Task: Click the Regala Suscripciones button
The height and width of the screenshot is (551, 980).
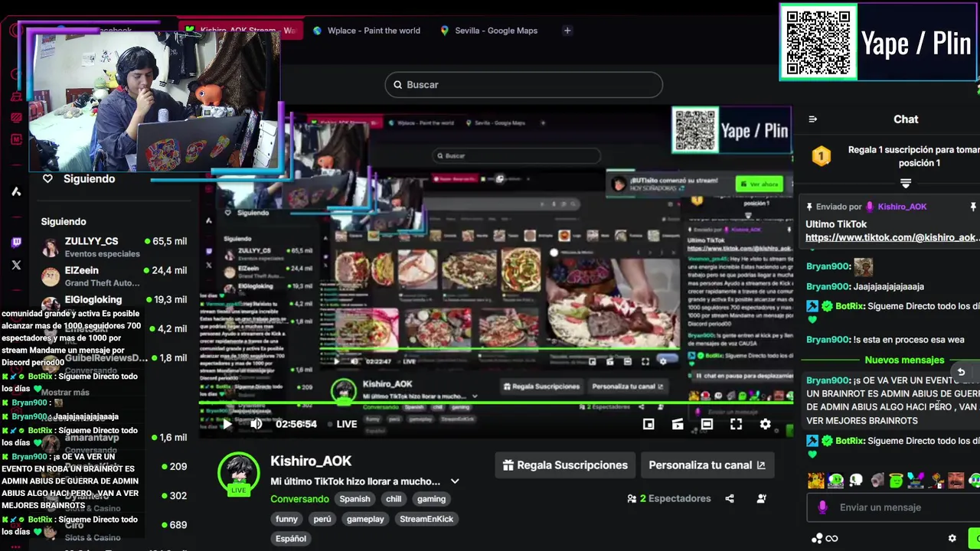Action: pyautogui.click(x=565, y=465)
